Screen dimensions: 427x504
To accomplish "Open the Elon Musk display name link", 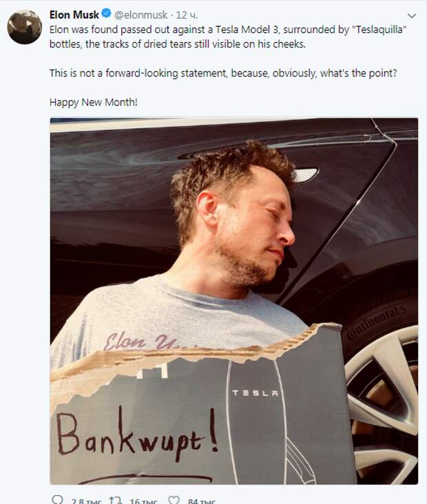I will tap(74, 14).
